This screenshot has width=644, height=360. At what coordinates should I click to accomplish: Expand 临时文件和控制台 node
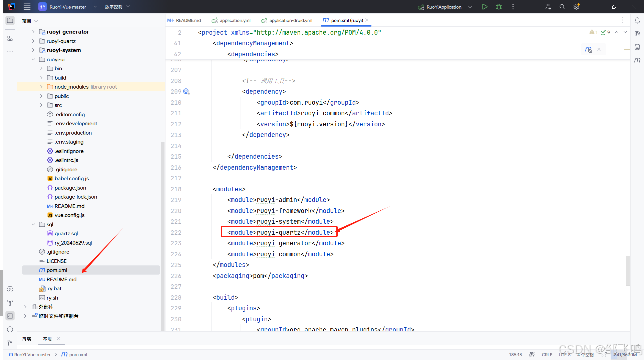coord(25,316)
